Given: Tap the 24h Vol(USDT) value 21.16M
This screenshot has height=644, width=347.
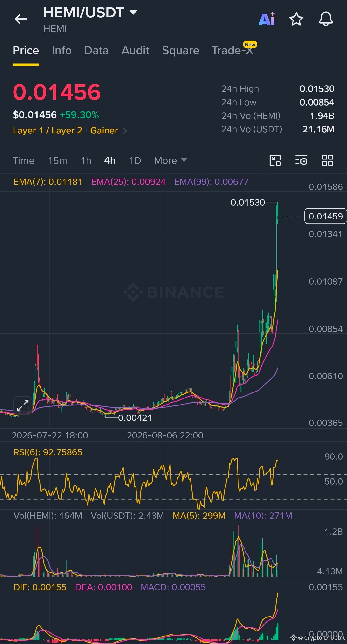Looking at the screenshot, I should 319,129.
